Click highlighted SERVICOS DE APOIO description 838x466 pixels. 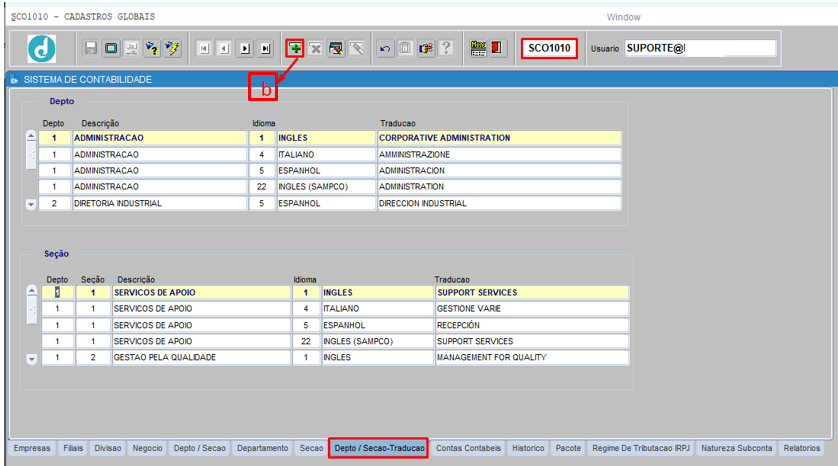pyautogui.click(x=201, y=292)
